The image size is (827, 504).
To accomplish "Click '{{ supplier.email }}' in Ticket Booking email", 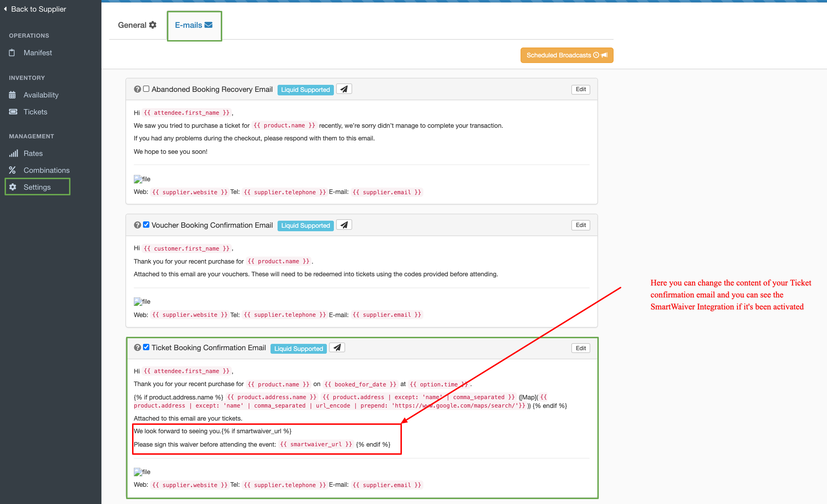I will (x=387, y=485).
